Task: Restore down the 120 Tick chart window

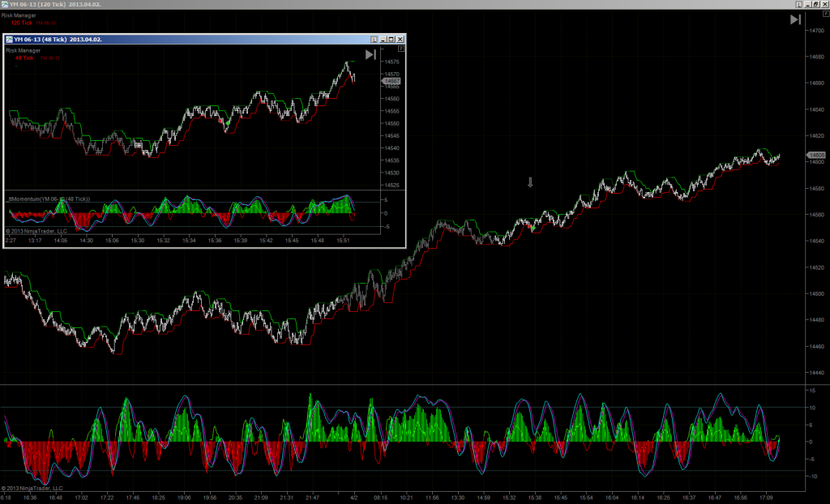Action: 816,4
